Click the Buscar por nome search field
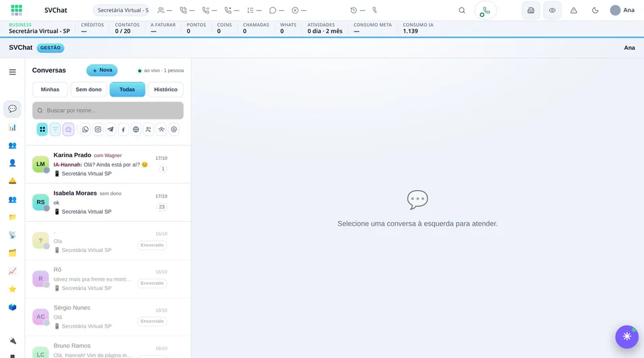Image resolution: width=644 pixels, height=358 pixels. pyautogui.click(x=108, y=111)
